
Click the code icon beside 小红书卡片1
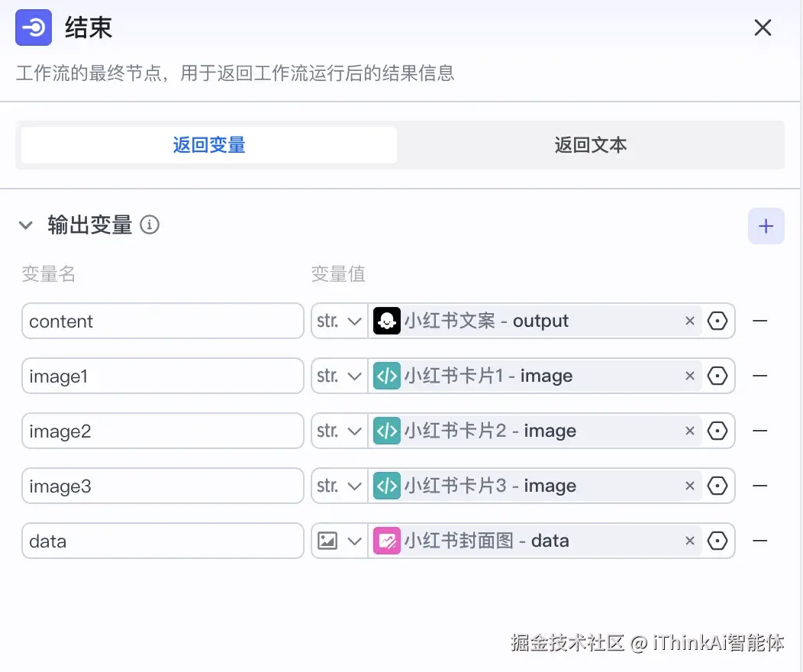click(x=387, y=376)
